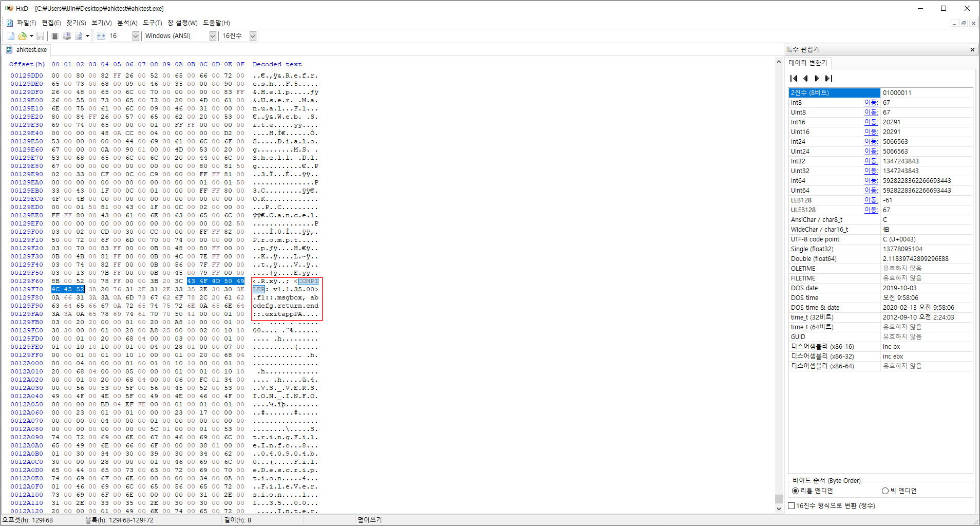Select the 2진수 (8비트) row

coord(880,93)
